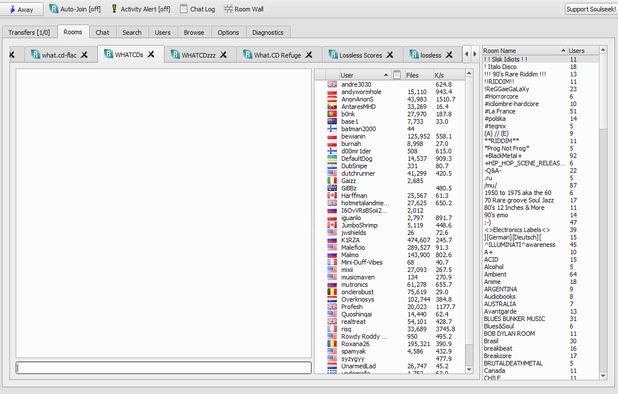Click the flag icon beside Harffman
This screenshot has height=394, width=618.
click(332, 195)
